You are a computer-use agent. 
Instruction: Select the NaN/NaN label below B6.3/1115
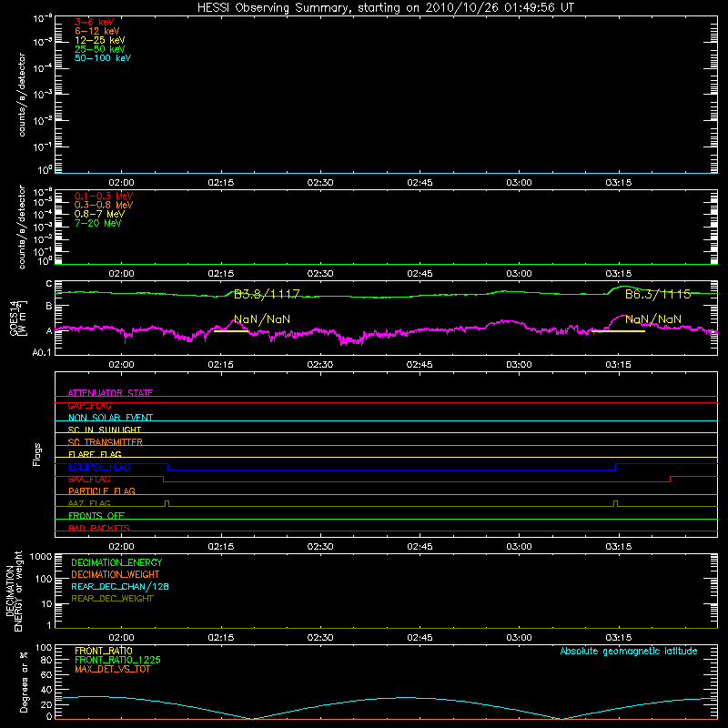click(x=653, y=319)
